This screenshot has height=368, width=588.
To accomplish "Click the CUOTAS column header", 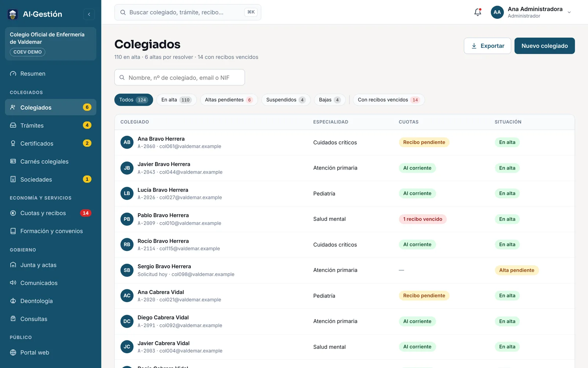I will 409,122.
